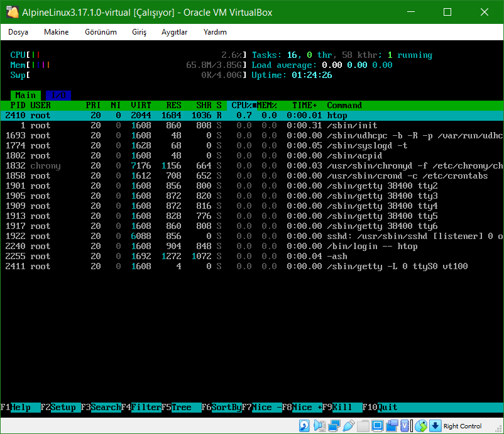504x434 pixels.
Task: Click F8 Nice + to lower priority
Action: click(302, 408)
